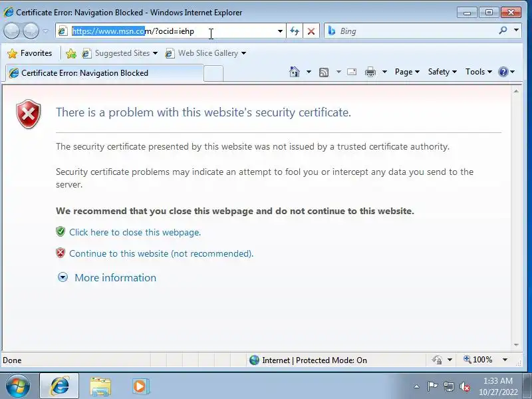The image size is (532, 399).
Task: Click the Add to Favorites Bar star icon
Action: (71, 53)
